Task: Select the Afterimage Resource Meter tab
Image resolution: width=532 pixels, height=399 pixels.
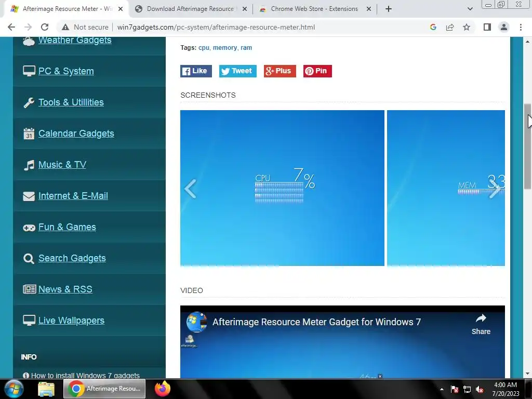Action: coord(67,9)
